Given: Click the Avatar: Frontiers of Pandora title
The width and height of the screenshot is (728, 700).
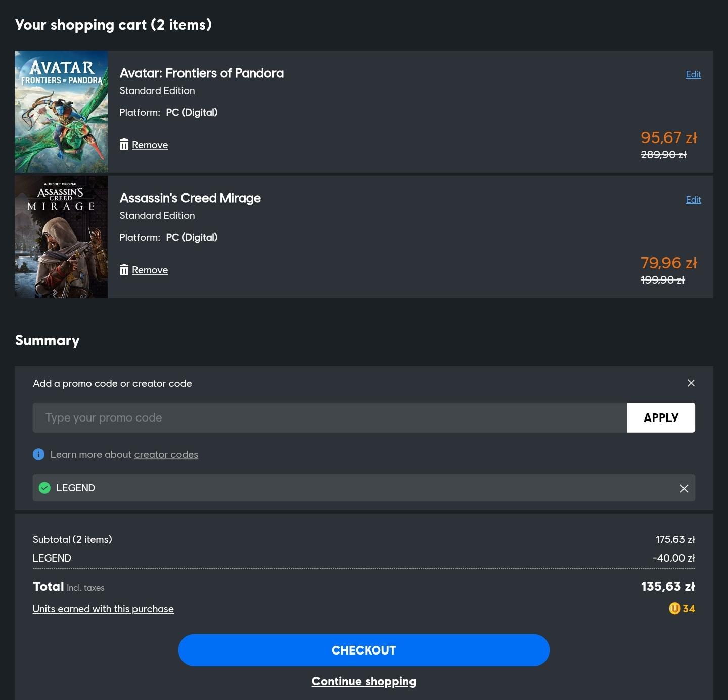Looking at the screenshot, I should 201,73.
